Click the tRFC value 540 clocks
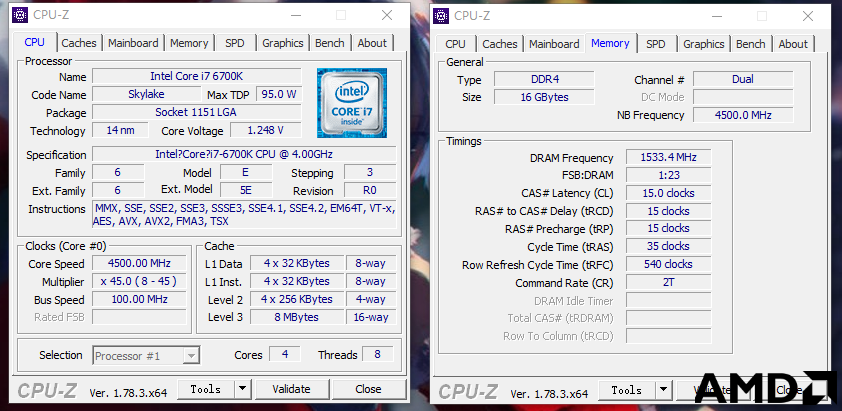Viewport: 842px width, 411px height. point(669,264)
